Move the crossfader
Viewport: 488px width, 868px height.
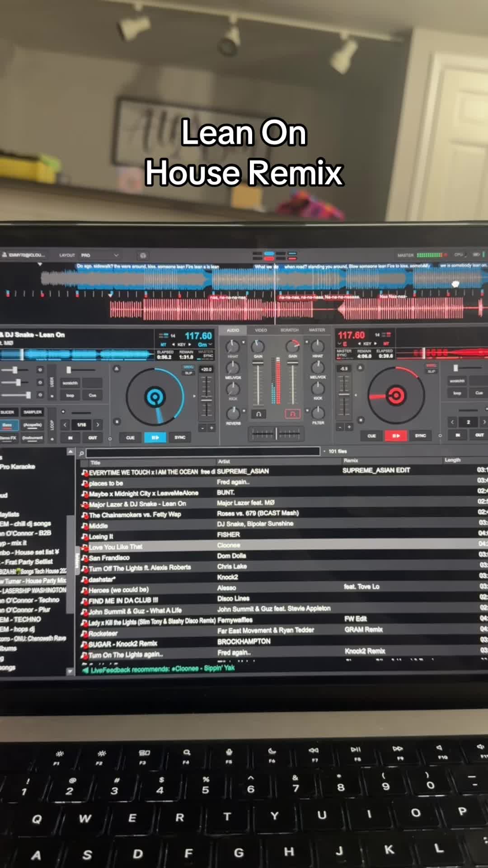[276, 434]
